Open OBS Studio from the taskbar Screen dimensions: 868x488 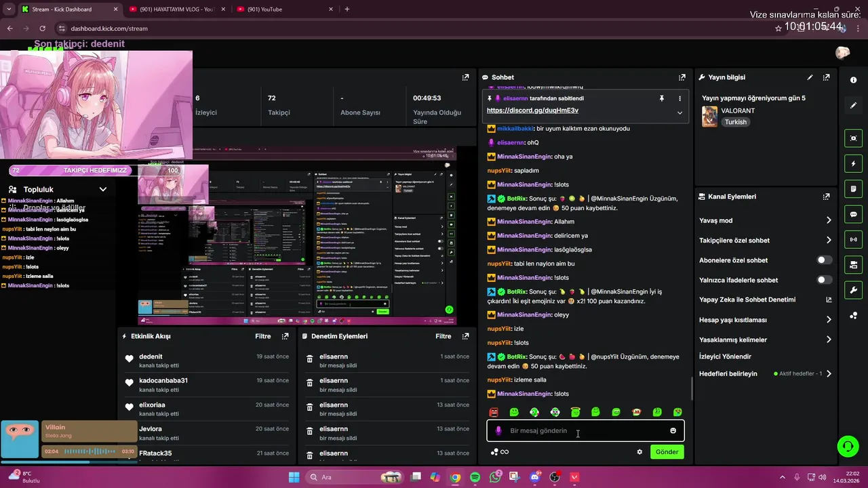(555, 477)
